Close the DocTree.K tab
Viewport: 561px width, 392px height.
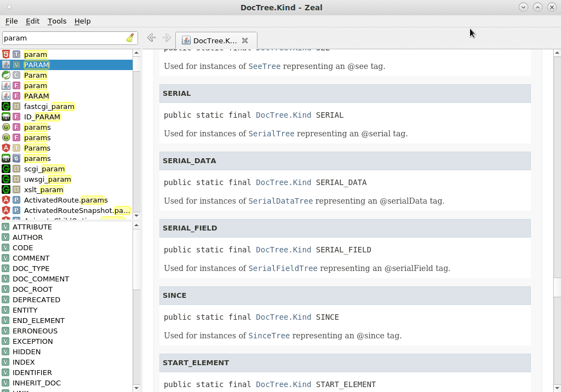[x=246, y=40]
